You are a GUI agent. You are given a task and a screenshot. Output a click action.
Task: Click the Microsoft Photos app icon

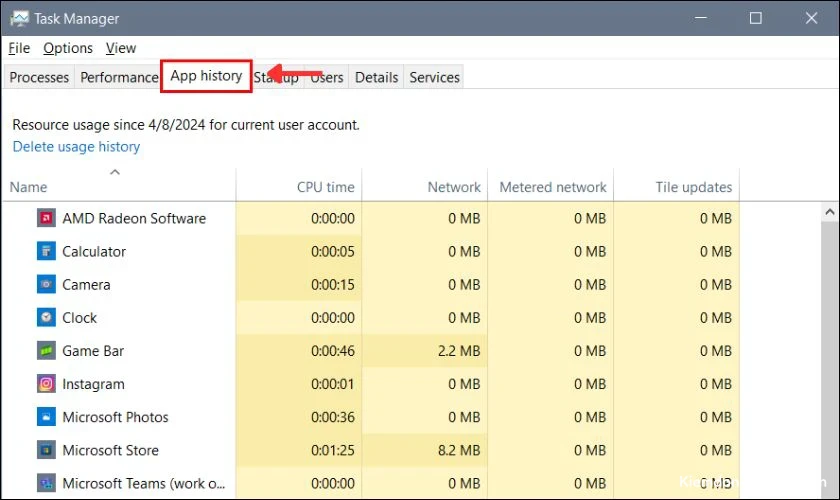(46, 417)
